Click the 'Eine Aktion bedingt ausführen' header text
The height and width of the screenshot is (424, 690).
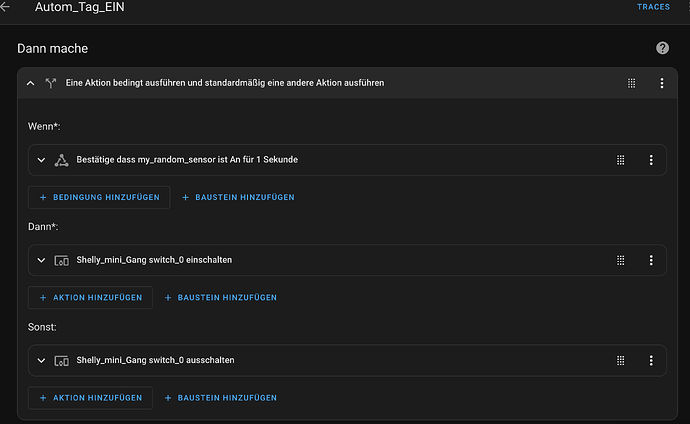(225, 83)
